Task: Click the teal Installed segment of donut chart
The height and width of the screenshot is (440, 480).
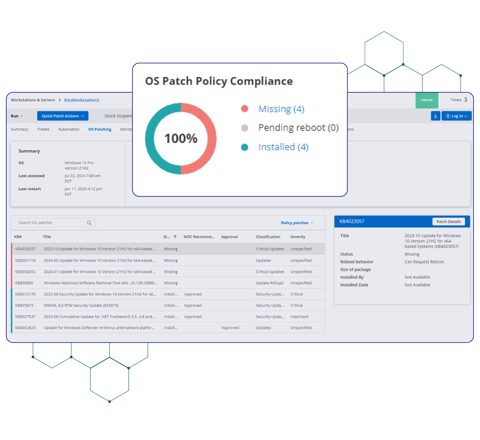Action: coord(150,138)
